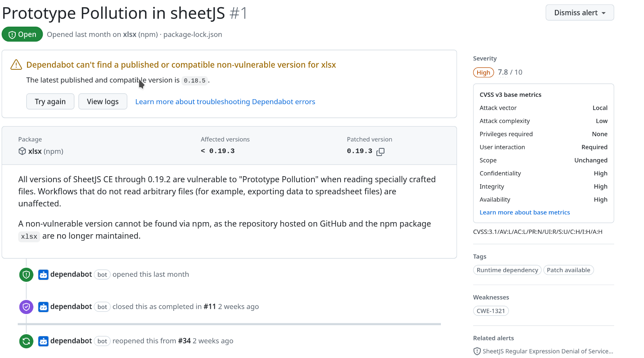644x358 pixels.
Task: Open Learn more about base metrics
Action: [525, 212]
